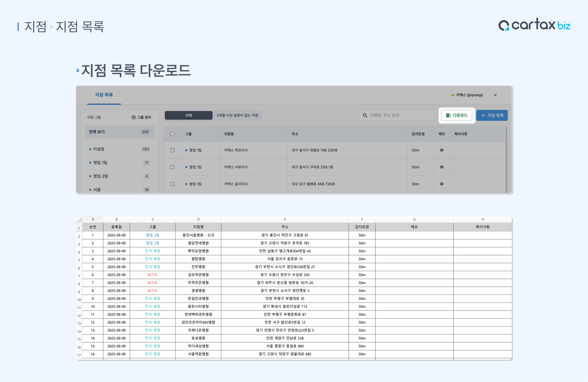Click cell 경기 수원시 장안구 수성로 330
The height and width of the screenshot is (382, 588).
[x=285, y=275]
